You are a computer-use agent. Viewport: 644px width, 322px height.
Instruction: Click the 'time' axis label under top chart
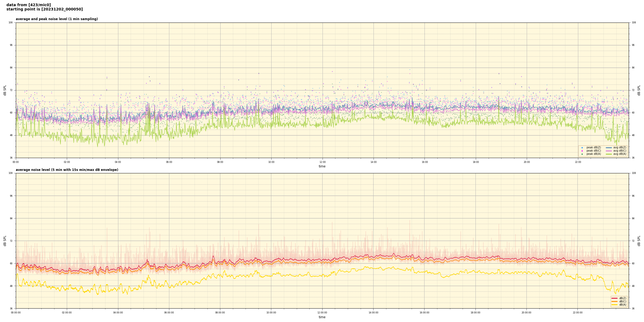[322, 166]
